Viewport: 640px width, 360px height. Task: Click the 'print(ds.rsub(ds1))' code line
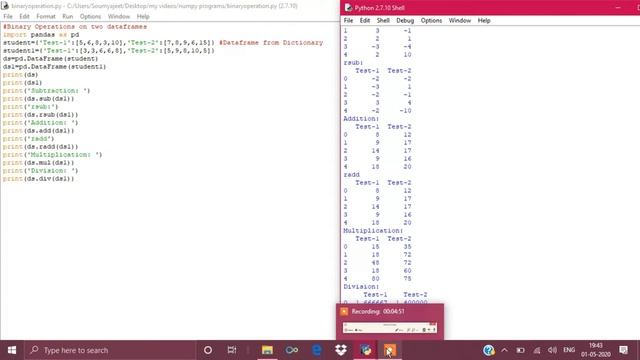click(40, 115)
